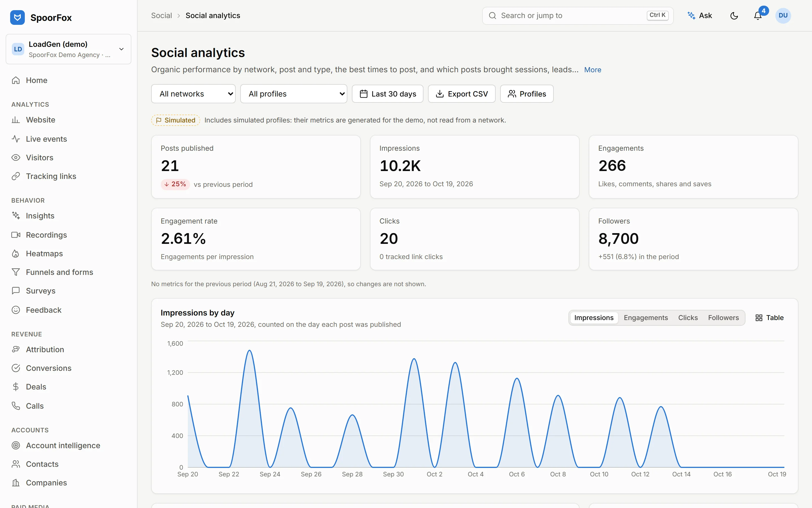
Task: Click the Posts published card value 21
Action: point(170,166)
